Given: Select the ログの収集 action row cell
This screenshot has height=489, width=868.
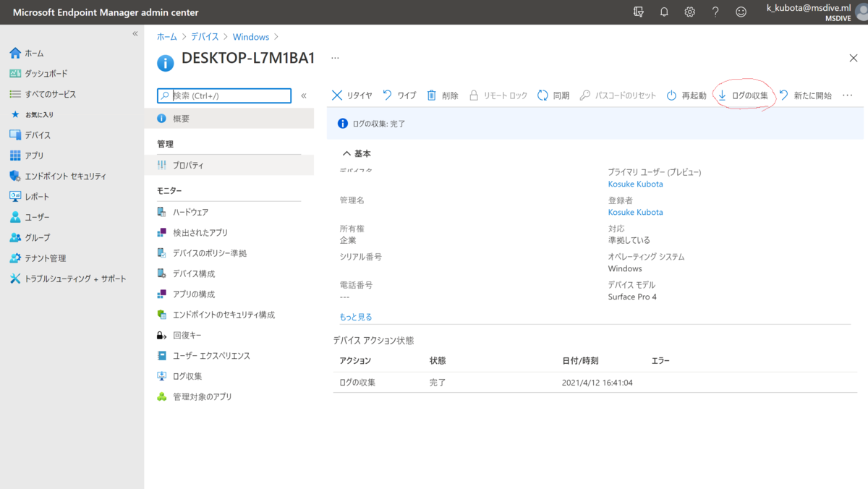Looking at the screenshot, I should (x=357, y=383).
